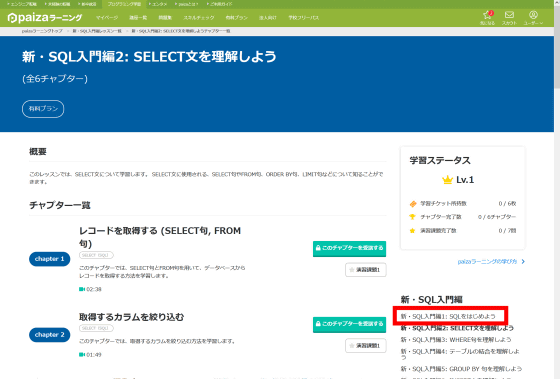
Task: Open 取得するカラムを絞り込む chapter title
Action: (131, 317)
